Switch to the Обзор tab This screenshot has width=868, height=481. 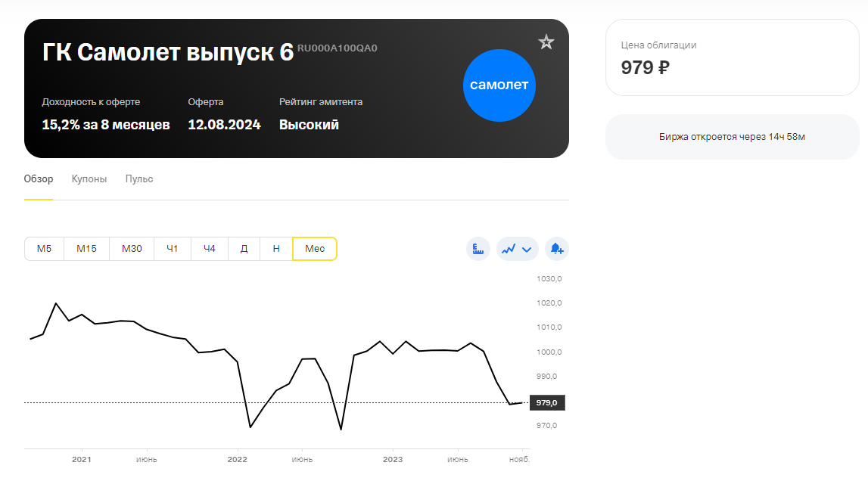click(39, 178)
